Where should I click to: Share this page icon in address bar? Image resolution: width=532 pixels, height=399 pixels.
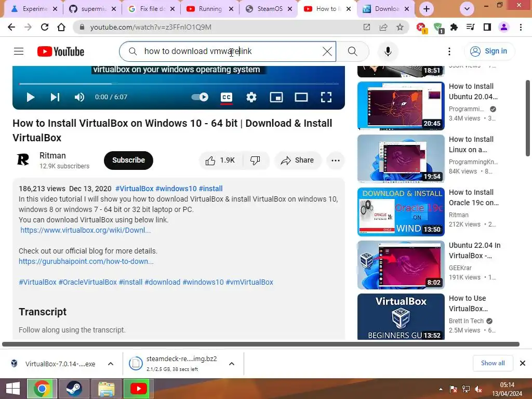pos(383,27)
